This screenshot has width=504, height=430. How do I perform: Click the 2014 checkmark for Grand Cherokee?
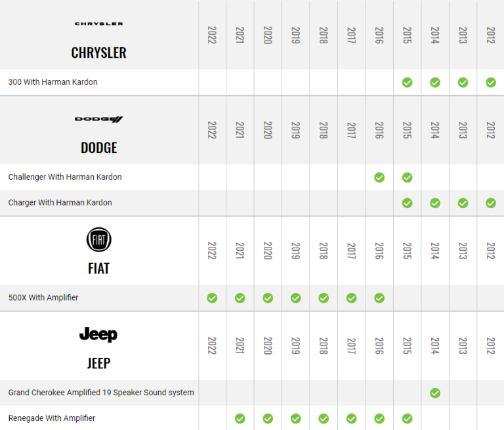pyautogui.click(x=435, y=393)
